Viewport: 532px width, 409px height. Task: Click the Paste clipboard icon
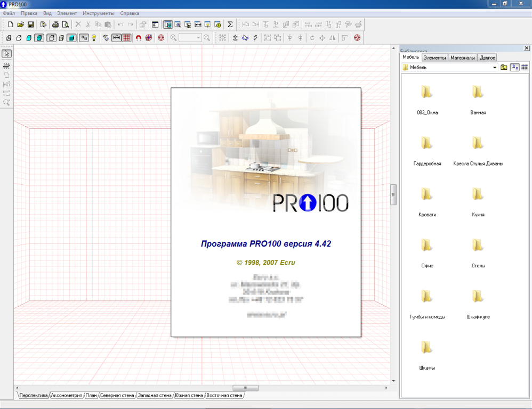click(x=108, y=24)
